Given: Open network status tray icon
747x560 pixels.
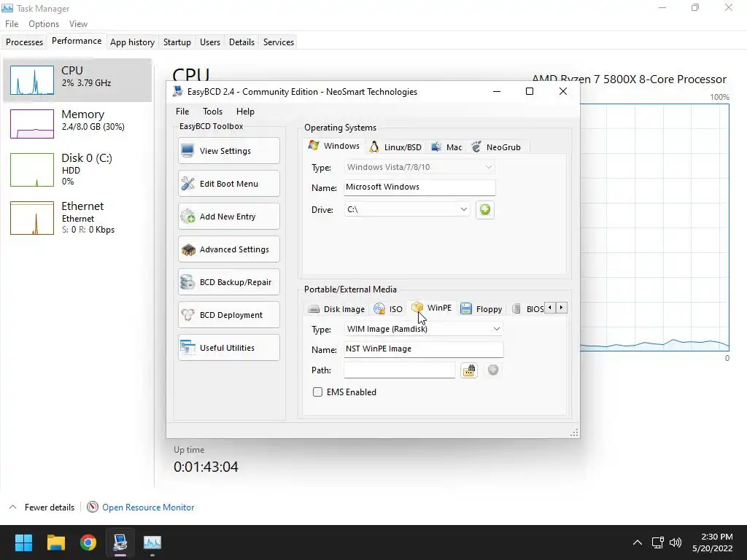Looking at the screenshot, I should click(x=657, y=542).
